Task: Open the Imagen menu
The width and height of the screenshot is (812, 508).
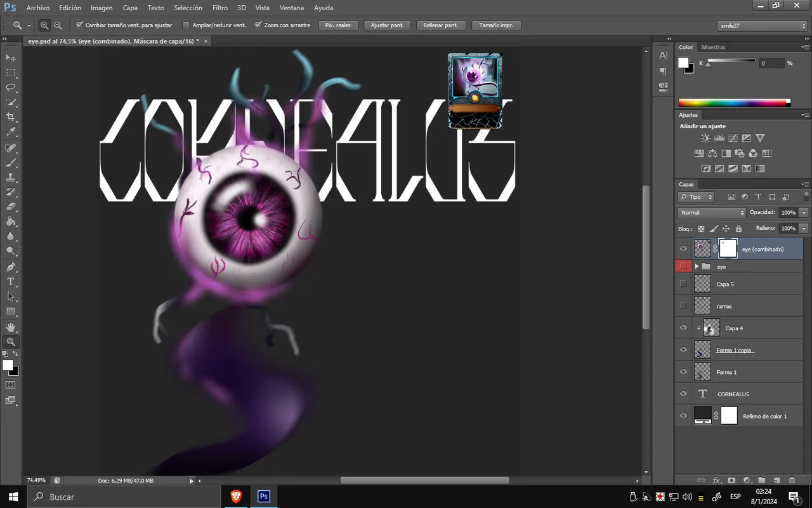Action: point(101,8)
